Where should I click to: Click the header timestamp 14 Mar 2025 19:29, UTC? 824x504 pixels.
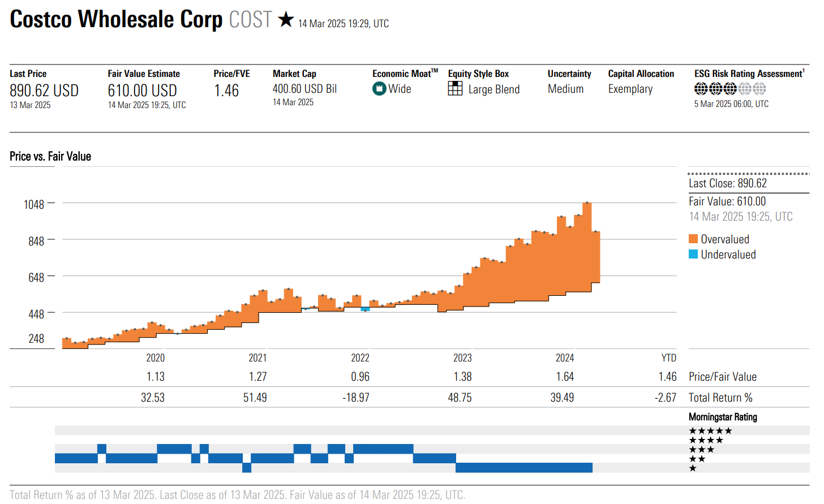click(x=344, y=24)
